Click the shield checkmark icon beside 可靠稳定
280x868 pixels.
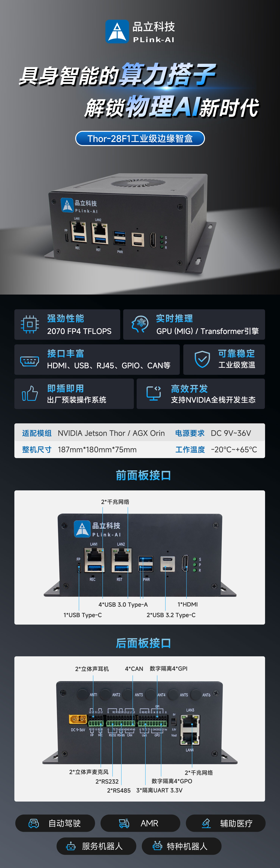click(x=203, y=359)
